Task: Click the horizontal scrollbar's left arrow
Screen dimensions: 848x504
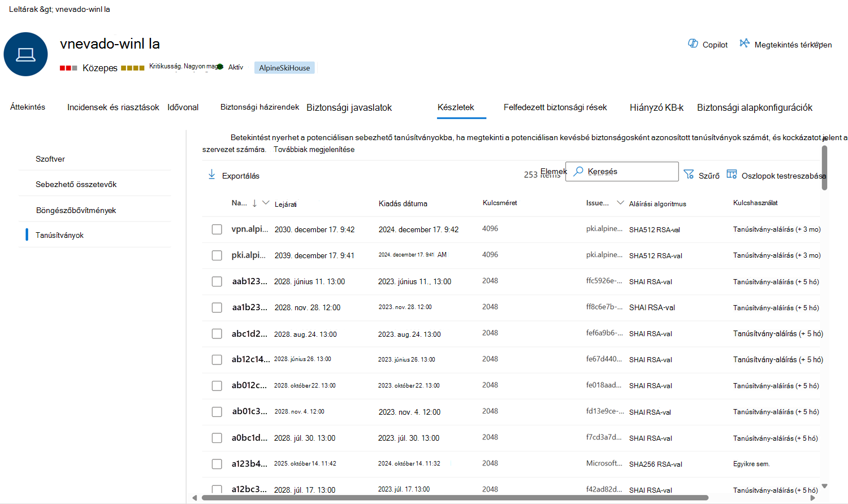Action: click(x=194, y=498)
